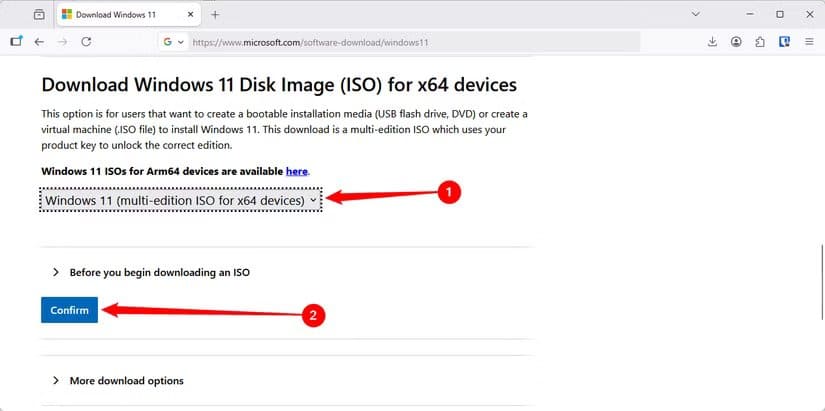Screen dimensions: 825x411
Task: Click the page vertical scrollbar thumb
Action: click(x=822, y=282)
